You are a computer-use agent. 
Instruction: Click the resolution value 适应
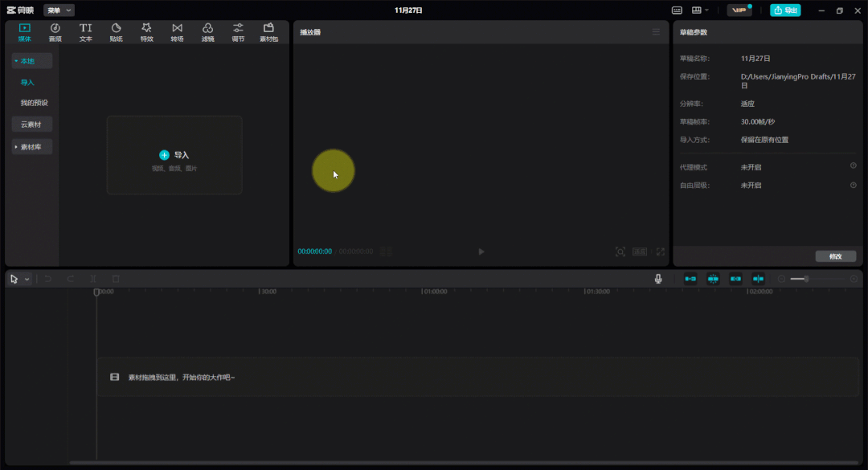point(747,104)
